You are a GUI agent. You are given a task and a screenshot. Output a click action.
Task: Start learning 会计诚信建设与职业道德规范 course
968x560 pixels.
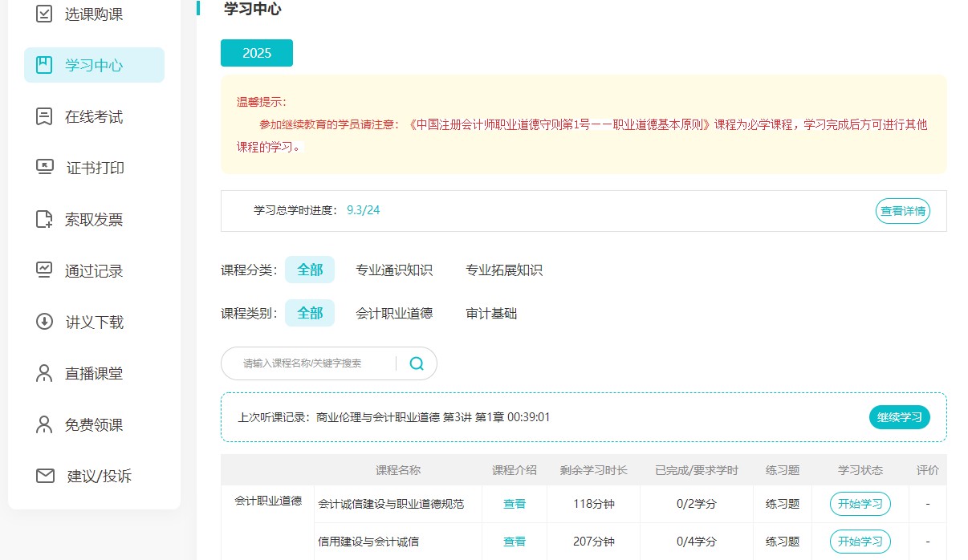click(x=859, y=503)
